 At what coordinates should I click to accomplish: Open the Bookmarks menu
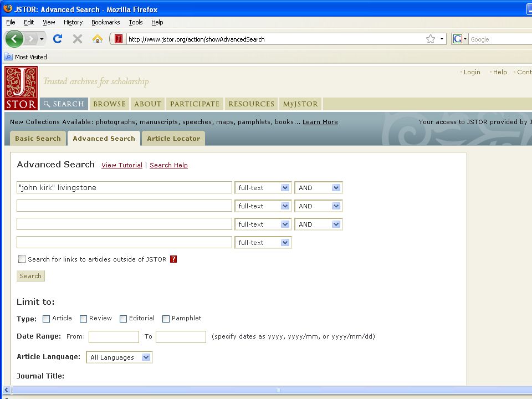coord(105,22)
